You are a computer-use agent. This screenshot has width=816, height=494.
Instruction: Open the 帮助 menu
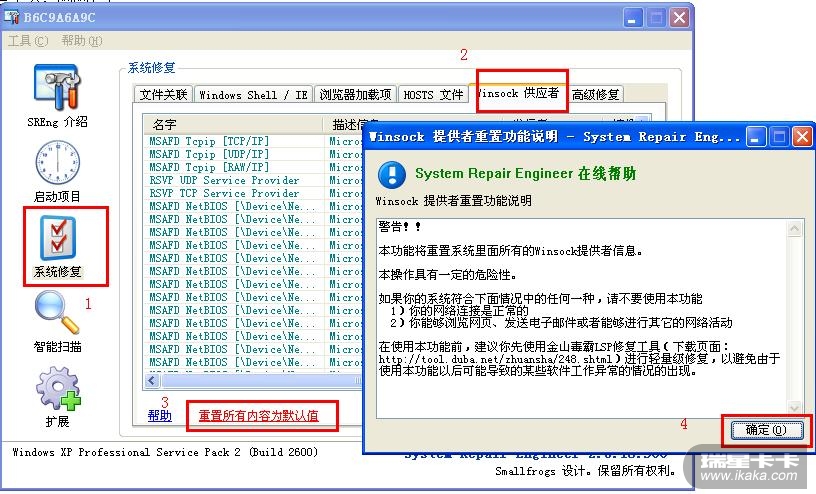tap(82, 41)
